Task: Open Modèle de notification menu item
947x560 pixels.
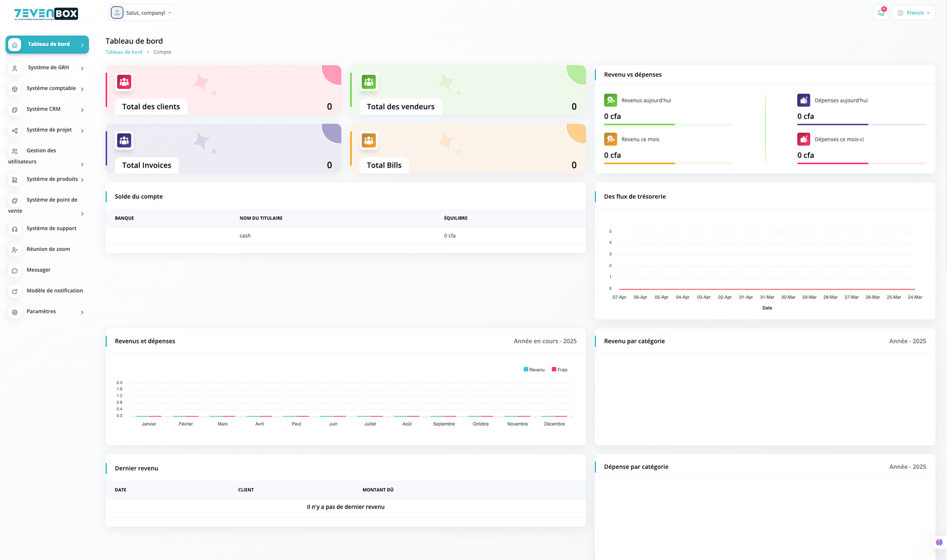Action: [x=54, y=291]
